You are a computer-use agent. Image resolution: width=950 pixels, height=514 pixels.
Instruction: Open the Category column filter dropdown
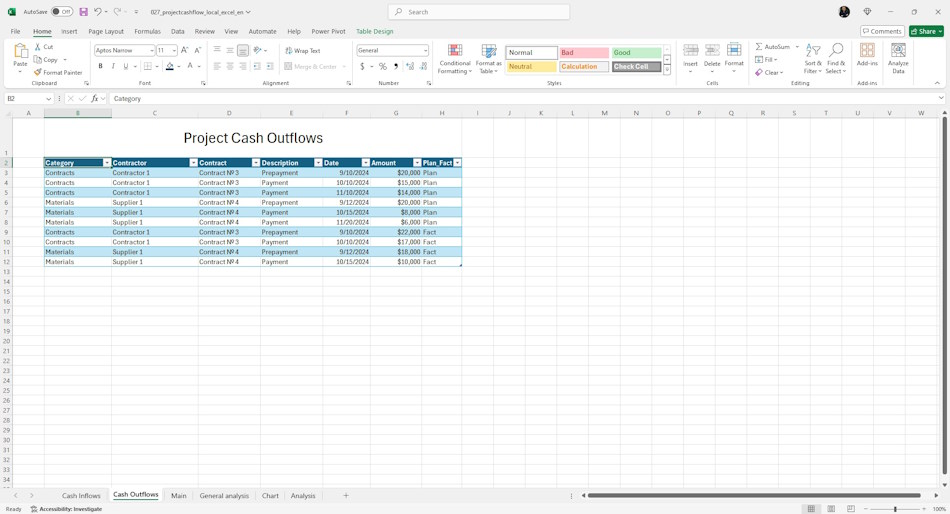coord(107,162)
